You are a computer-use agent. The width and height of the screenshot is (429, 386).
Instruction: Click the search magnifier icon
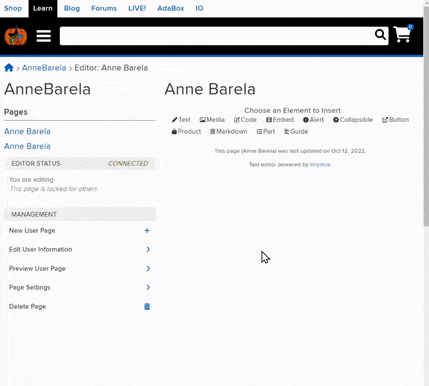pos(380,34)
